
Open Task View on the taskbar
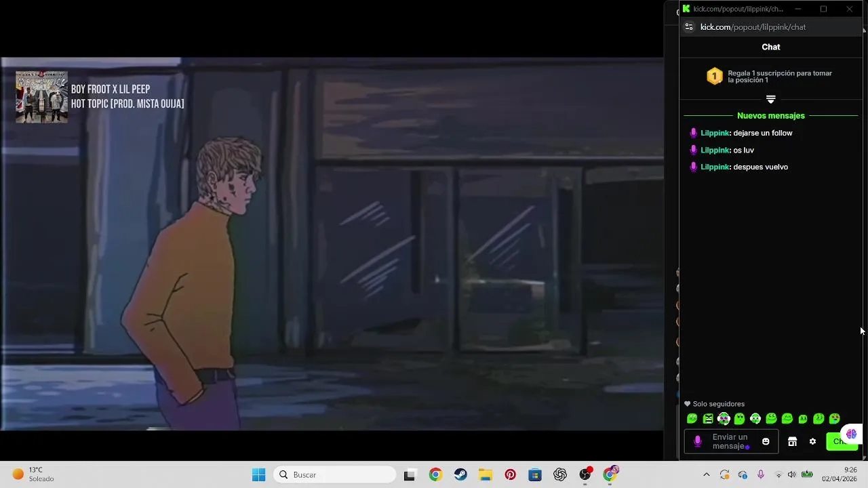(x=409, y=475)
